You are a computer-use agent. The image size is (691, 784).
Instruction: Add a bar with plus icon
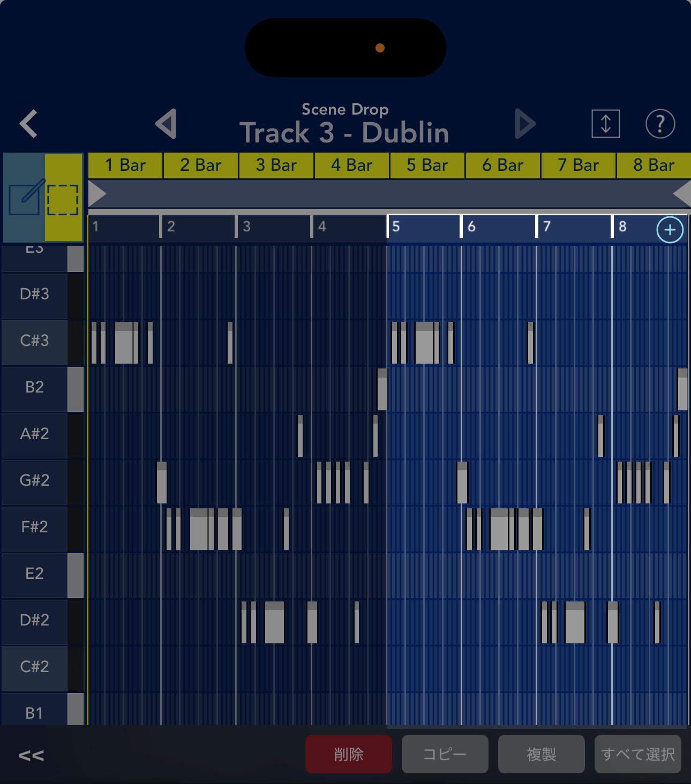(670, 230)
